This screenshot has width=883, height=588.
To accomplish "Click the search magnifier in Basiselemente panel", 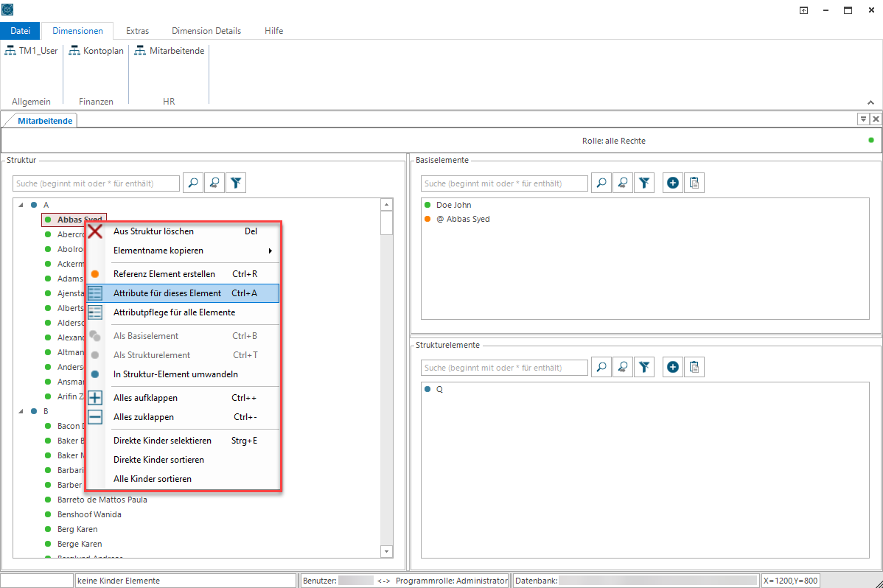I will (x=601, y=183).
